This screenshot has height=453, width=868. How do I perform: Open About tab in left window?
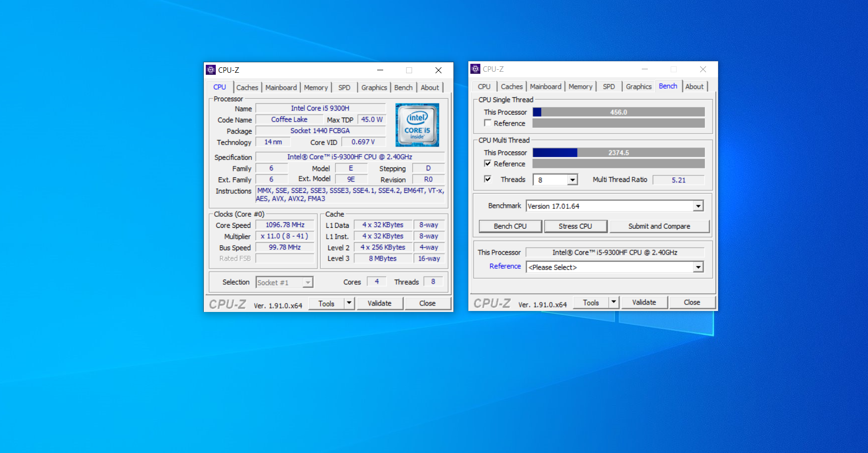pyautogui.click(x=430, y=88)
